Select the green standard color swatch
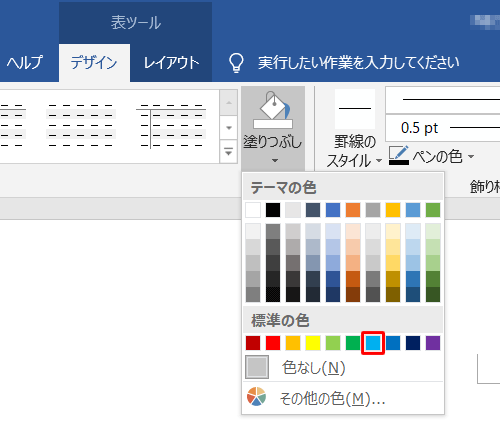 (x=353, y=343)
